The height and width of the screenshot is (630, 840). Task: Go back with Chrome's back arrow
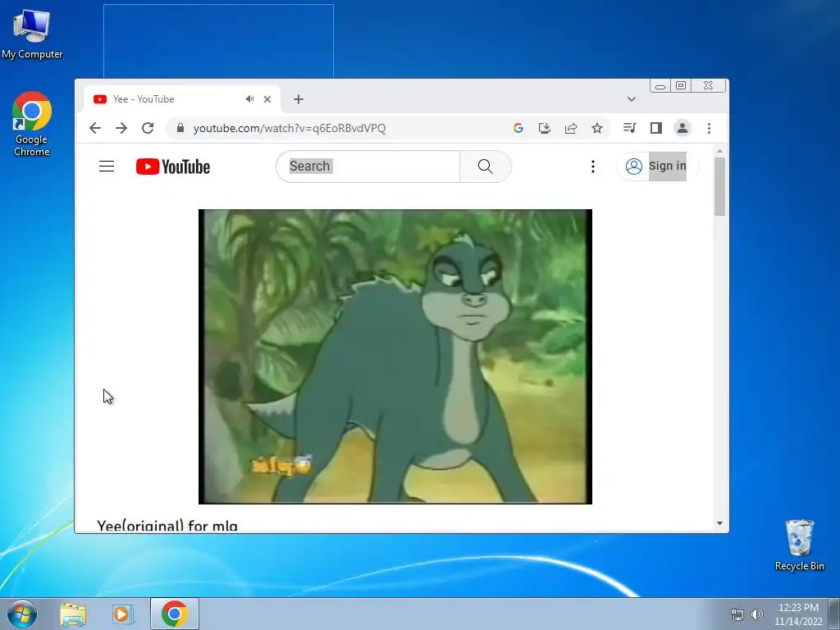[95, 128]
